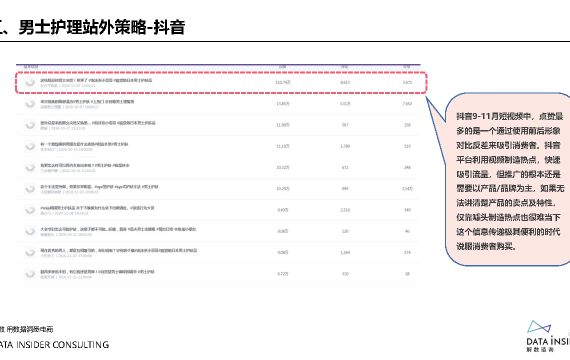Click the comment count 1,264
The image size is (570, 360).
click(x=345, y=252)
